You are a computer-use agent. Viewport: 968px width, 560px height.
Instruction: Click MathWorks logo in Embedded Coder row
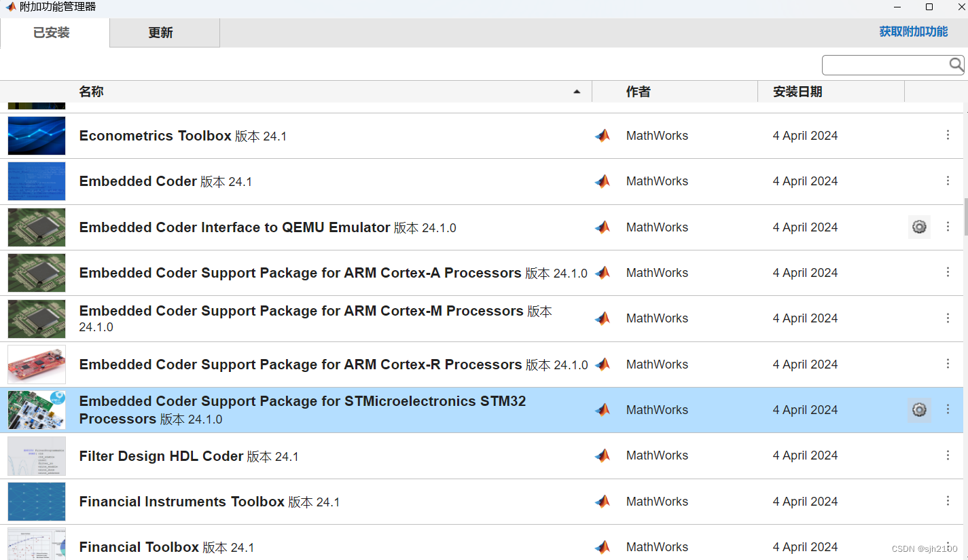(603, 181)
